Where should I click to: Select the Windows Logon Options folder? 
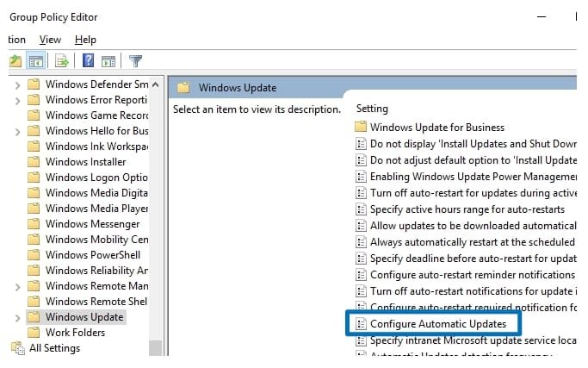(x=88, y=178)
